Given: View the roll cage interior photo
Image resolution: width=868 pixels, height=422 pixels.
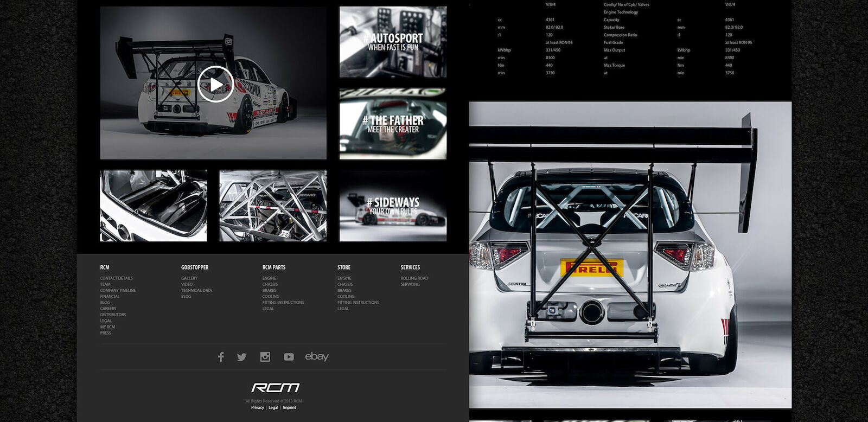Looking at the screenshot, I should click(273, 206).
